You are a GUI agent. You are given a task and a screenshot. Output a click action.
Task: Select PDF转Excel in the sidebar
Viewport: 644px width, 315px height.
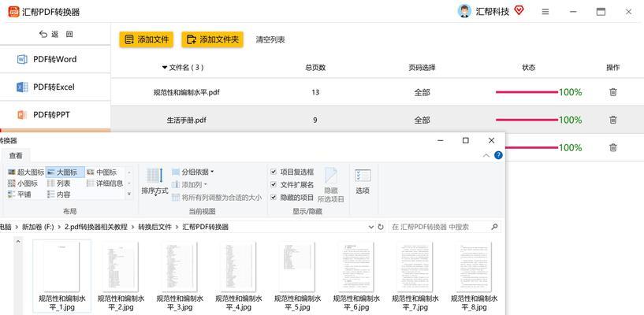(x=55, y=87)
